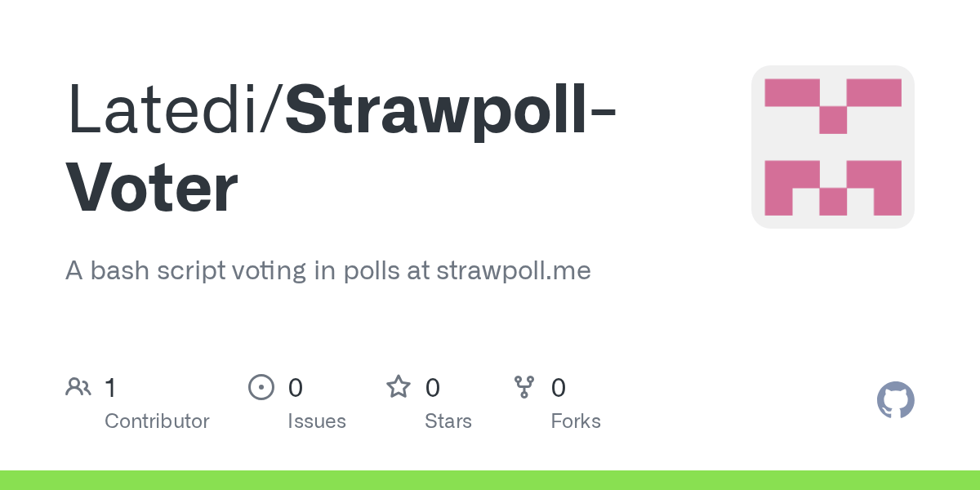980x490 pixels.
Task: Select the Contributor label
Action: pyautogui.click(x=157, y=421)
